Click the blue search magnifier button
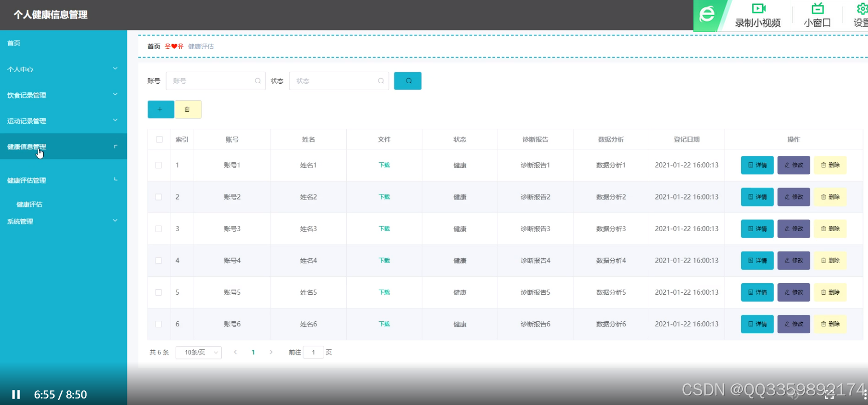The width and height of the screenshot is (868, 405). click(x=407, y=81)
